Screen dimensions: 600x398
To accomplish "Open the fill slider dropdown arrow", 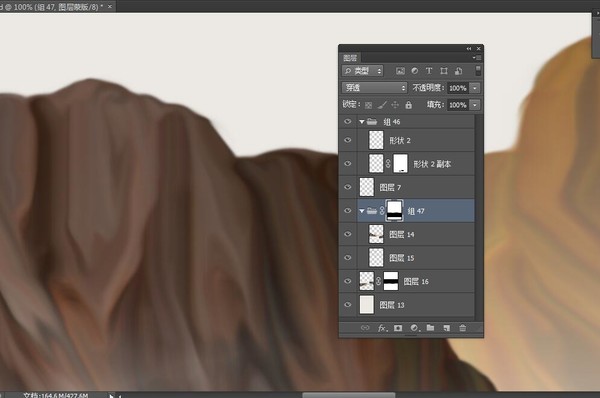I will 475,105.
